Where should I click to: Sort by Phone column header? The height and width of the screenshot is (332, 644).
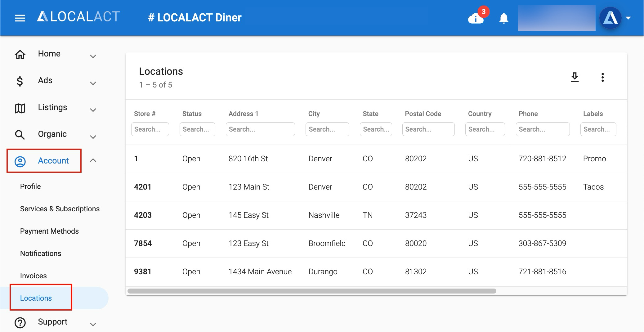pyautogui.click(x=528, y=114)
